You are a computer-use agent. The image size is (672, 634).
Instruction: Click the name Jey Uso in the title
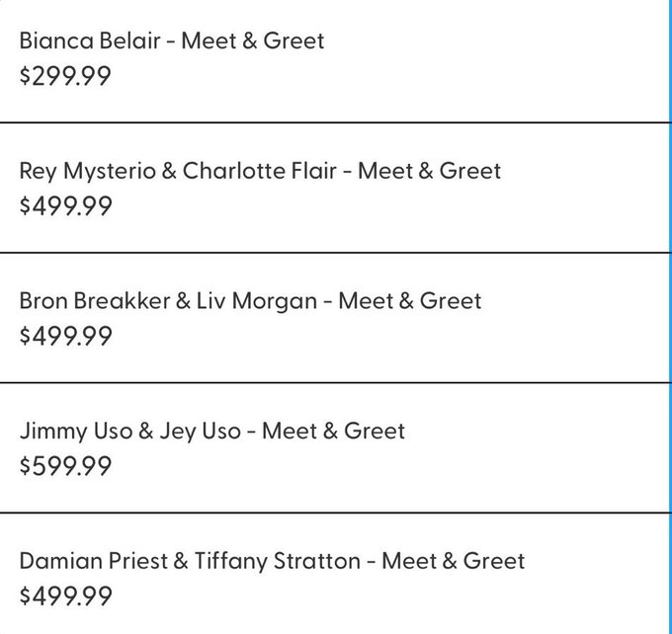(x=201, y=431)
